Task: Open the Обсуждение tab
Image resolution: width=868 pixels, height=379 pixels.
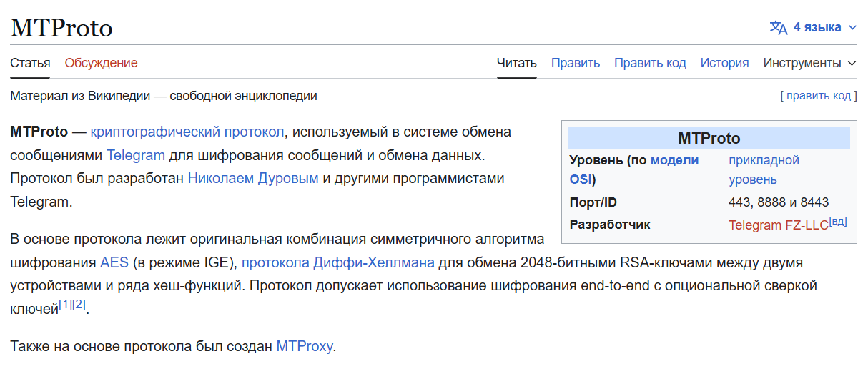Action: [101, 63]
